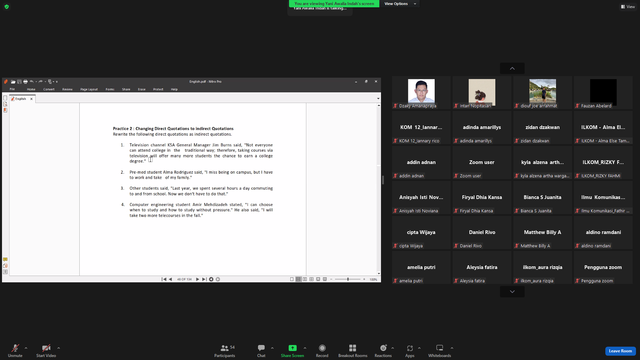Expand audio options arrow beside Unmute
640x360 pixels.
tap(26, 348)
